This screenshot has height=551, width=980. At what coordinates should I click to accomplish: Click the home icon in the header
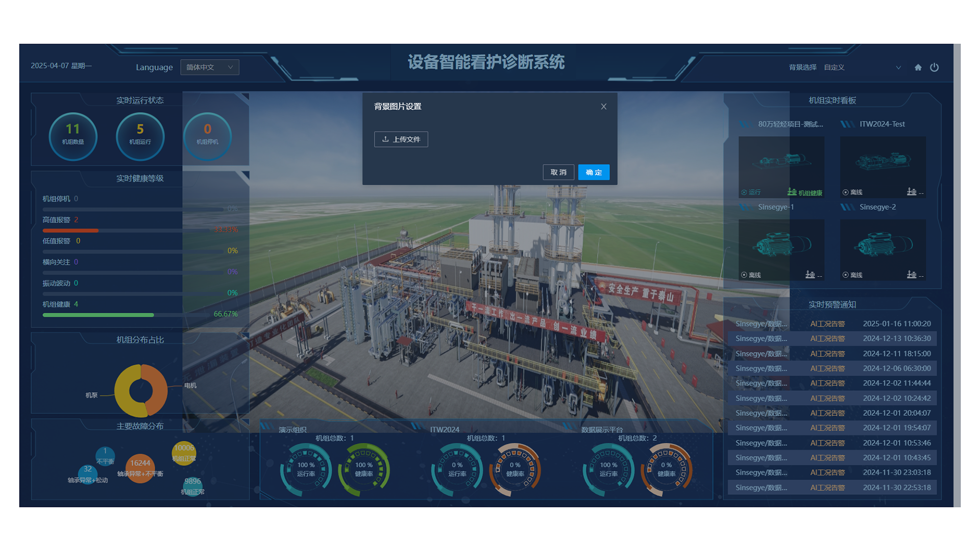tap(918, 67)
